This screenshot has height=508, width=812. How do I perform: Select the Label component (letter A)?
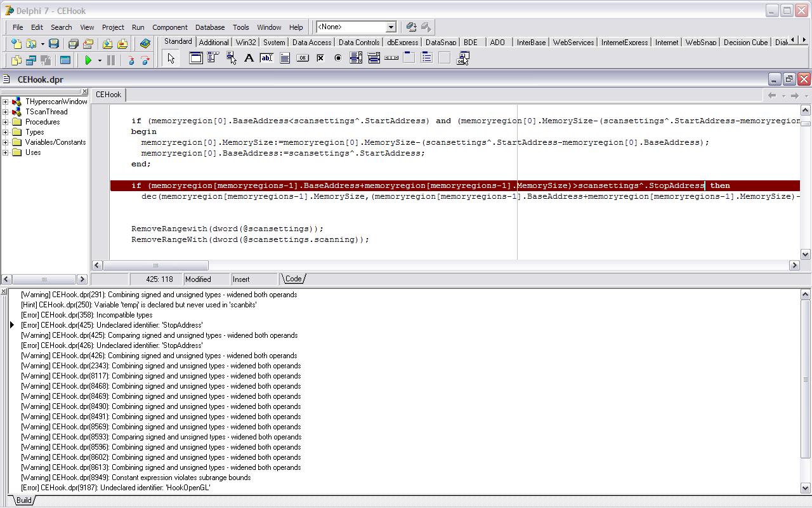[x=249, y=58]
